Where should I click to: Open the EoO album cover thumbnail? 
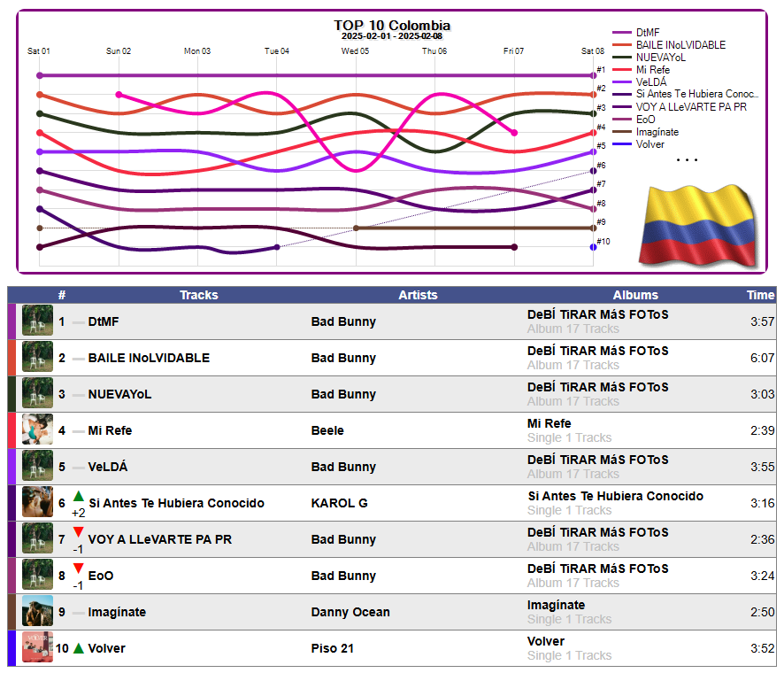(37, 575)
